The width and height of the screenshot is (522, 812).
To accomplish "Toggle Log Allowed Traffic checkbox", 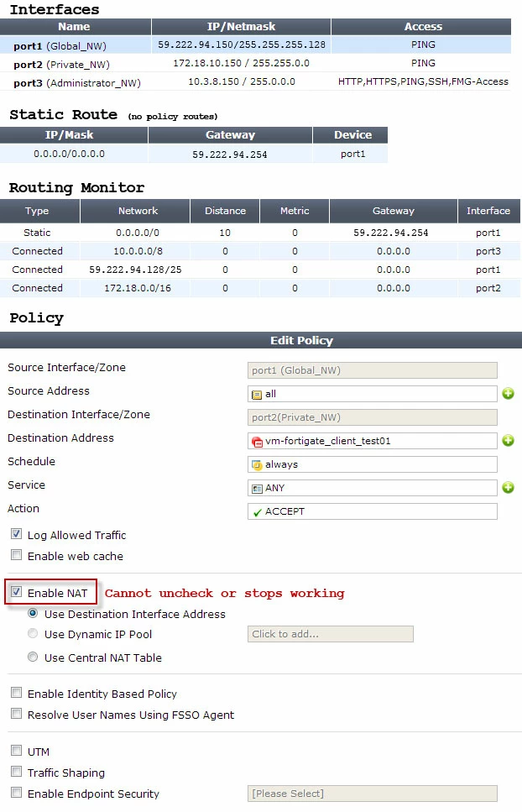I will [x=17, y=534].
